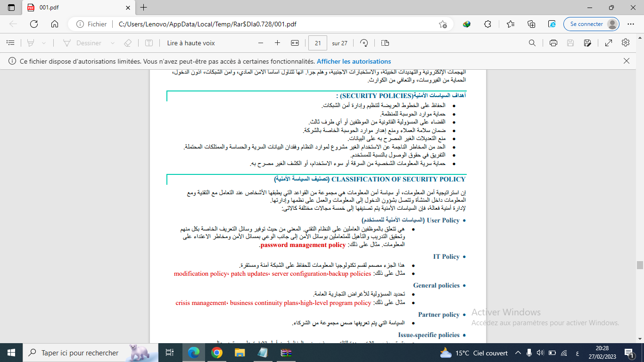Open a new browser tab
This screenshot has height=362, width=644.
144,8
